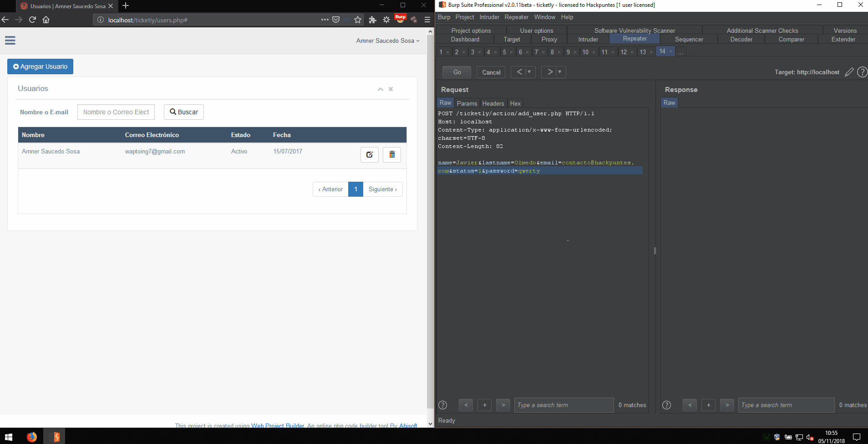Click the site information icon in the address bar

pos(101,20)
